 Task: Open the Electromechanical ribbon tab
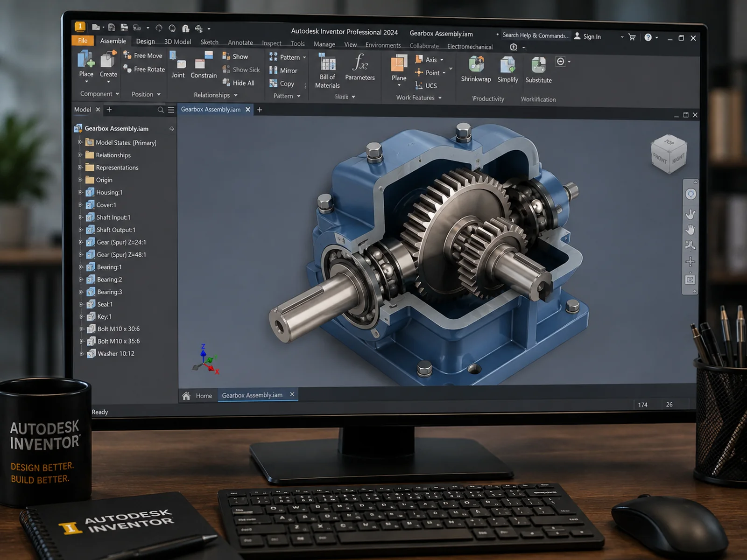(470, 47)
